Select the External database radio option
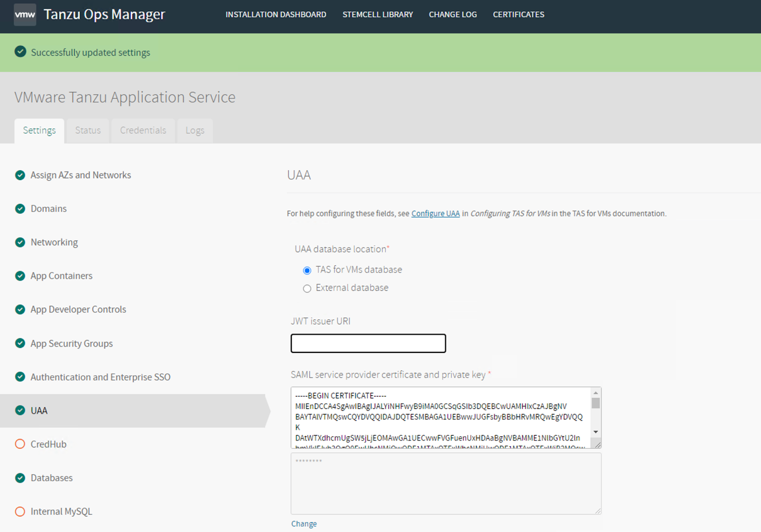The height and width of the screenshot is (532, 761). pyautogui.click(x=307, y=289)
